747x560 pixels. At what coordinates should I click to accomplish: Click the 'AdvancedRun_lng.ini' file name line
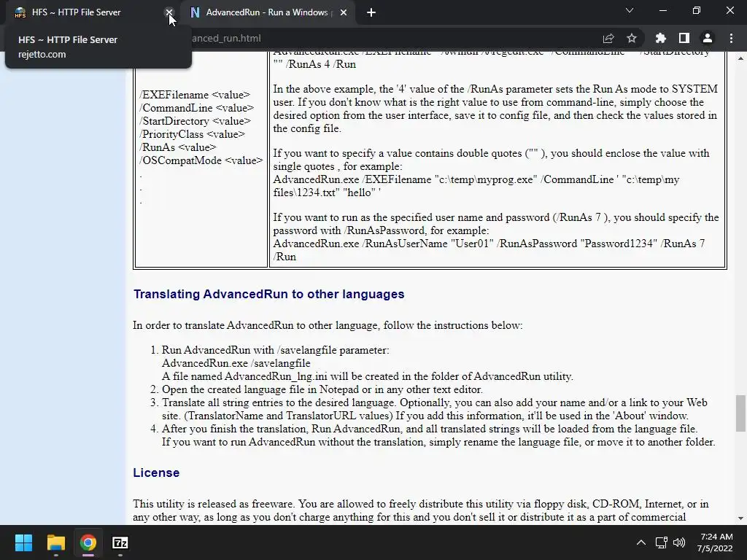368,376
